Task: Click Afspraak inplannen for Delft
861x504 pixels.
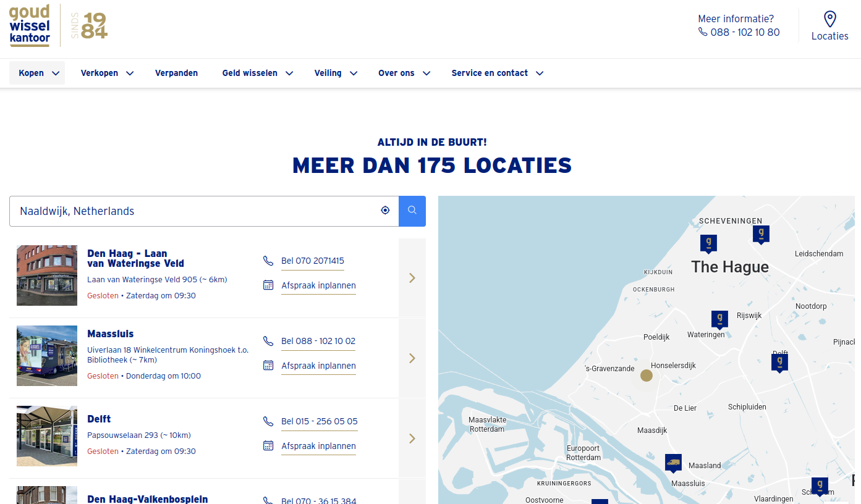Action: pos(318,446)
